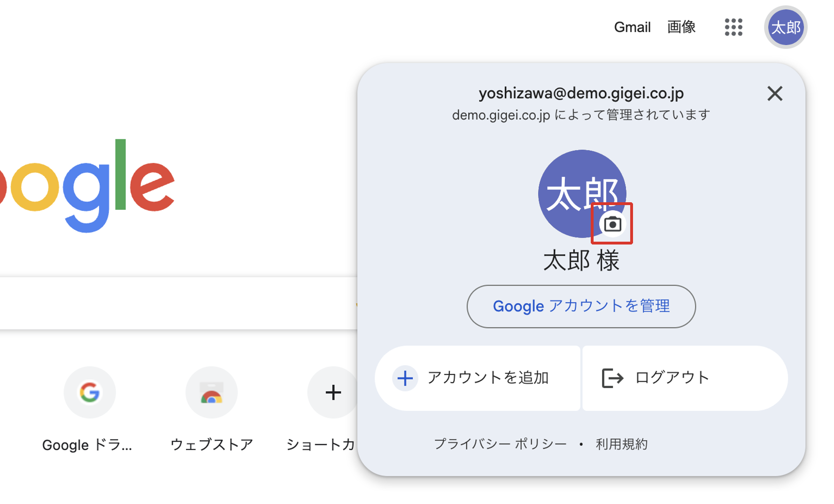Close the account popup with X
The width and height of the screenshot is (834, 504).
pyautogui.click(x=774, y=93)
